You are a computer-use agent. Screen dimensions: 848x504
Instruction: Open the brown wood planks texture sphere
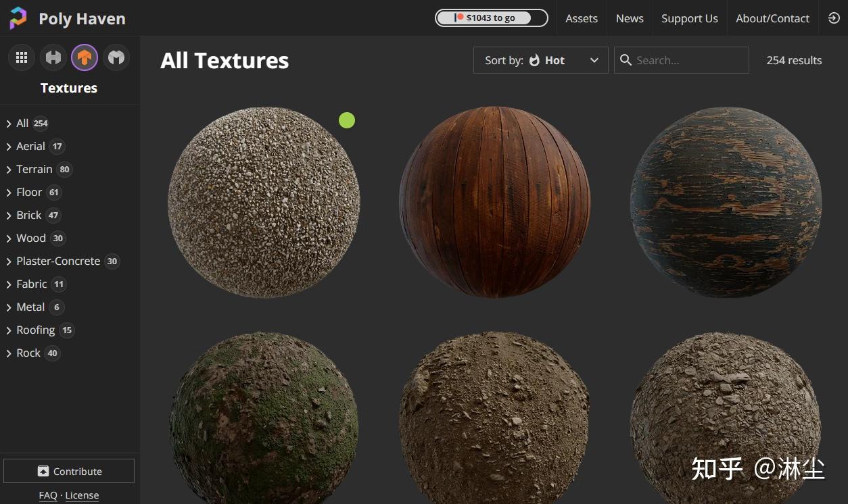tap(495, 202)
